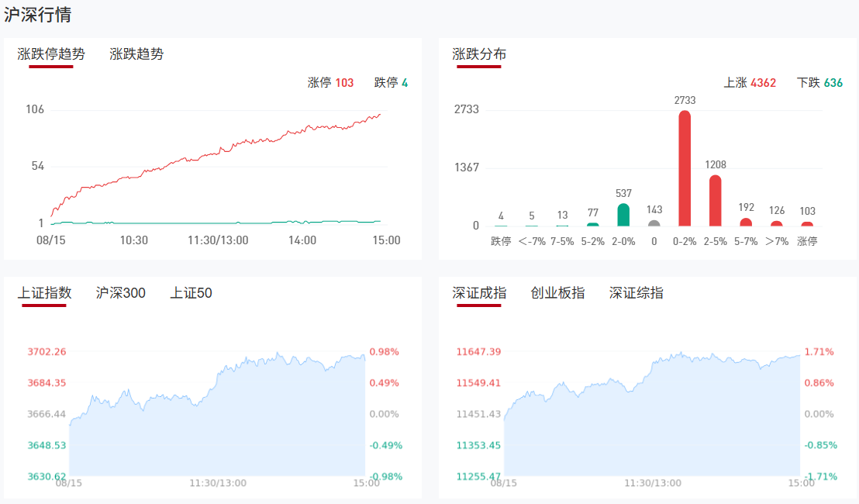Switch to the 上证50 tab
Screen dimensions: 859x504
pyautogui.click(x=191, y=293)
